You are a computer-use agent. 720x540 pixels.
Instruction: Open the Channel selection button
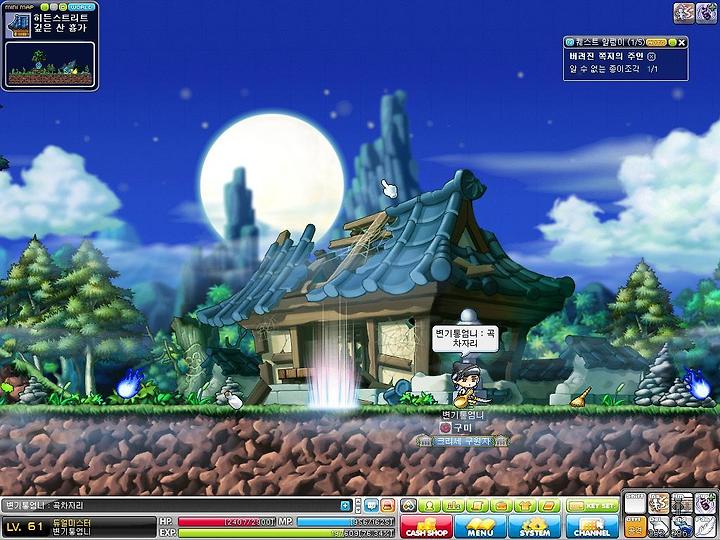(592, 527)
